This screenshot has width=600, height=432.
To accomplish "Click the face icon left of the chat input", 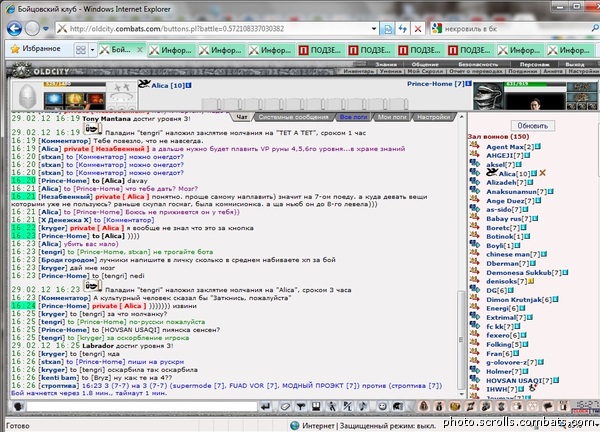I will point(18,406).
